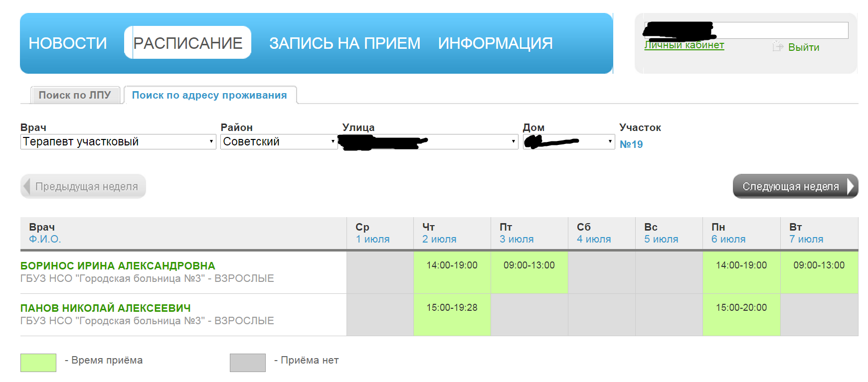Open doctor ПАНОВ НИКОЛАЙ АЛЕКСЕЕВИЧ
868x382 pixels.
(106, 308)
